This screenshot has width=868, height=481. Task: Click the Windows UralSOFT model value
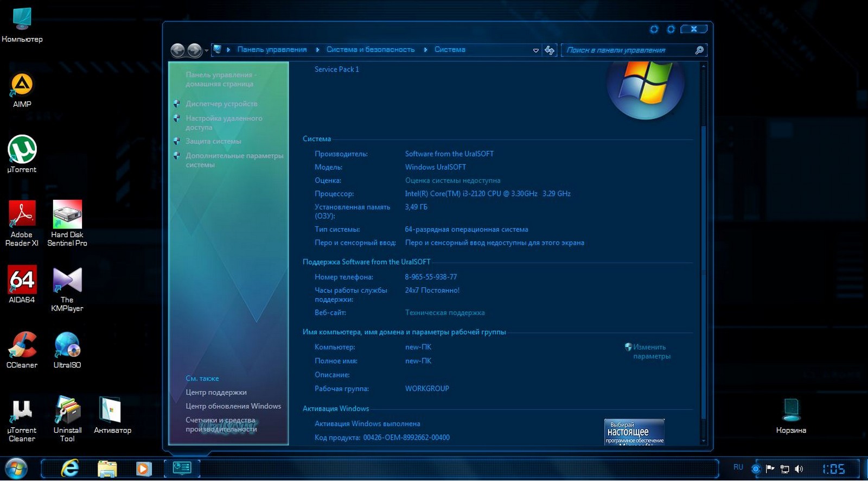(x=435, y=167)
